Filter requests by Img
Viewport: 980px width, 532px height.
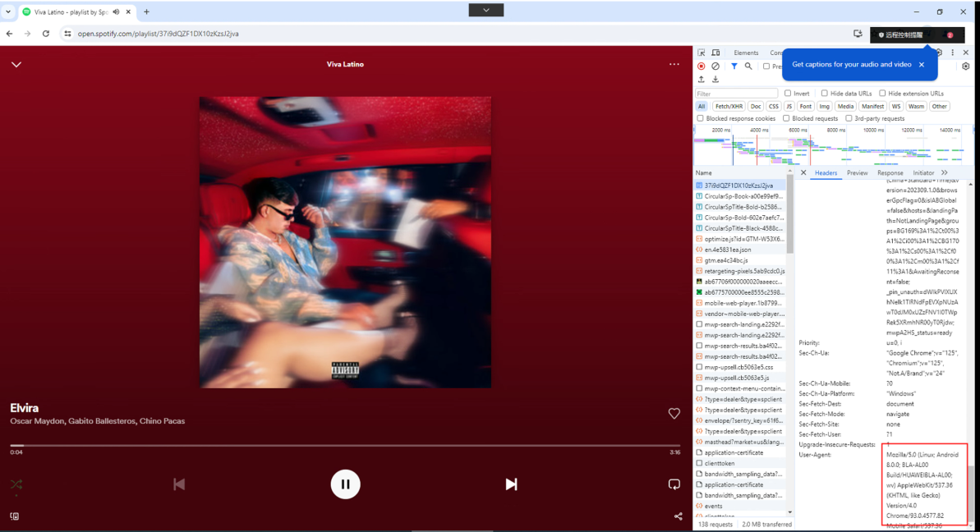coord(825,106)
